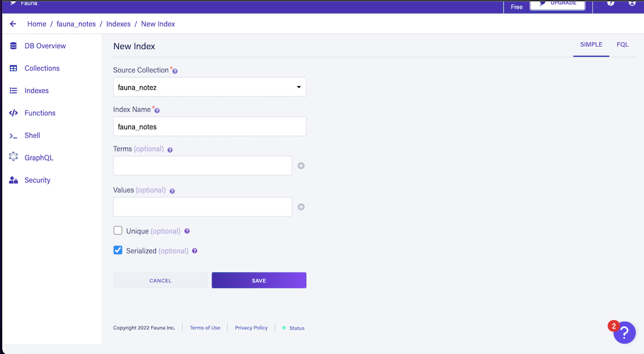Click the Functions code icon
Viewport: 644px width, 354px height.
pos(13,113)
